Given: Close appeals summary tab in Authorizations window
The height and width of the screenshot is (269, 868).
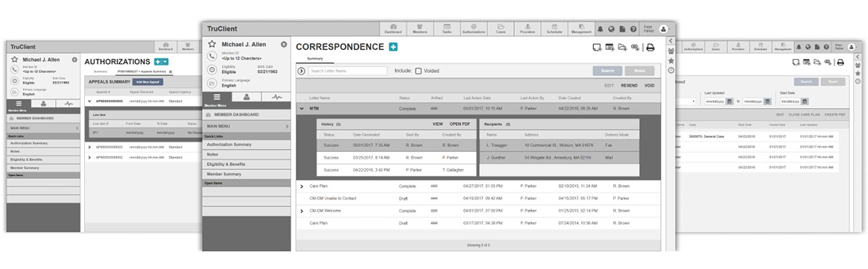Looking at the screenshot, I should tap(171, 72).
